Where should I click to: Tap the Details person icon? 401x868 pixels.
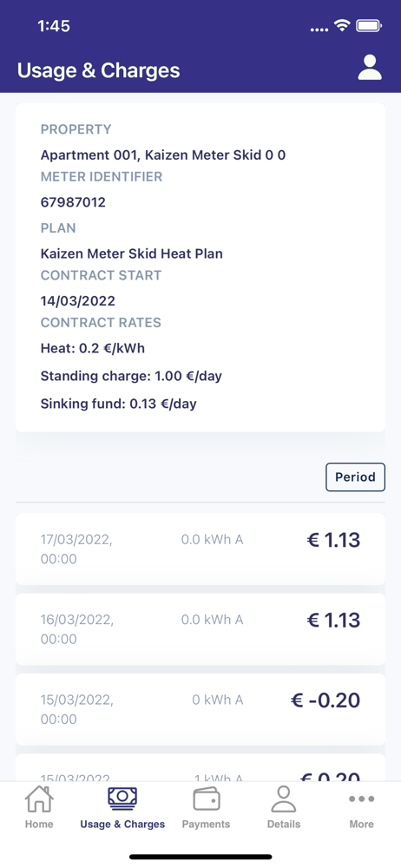point(284,799)
